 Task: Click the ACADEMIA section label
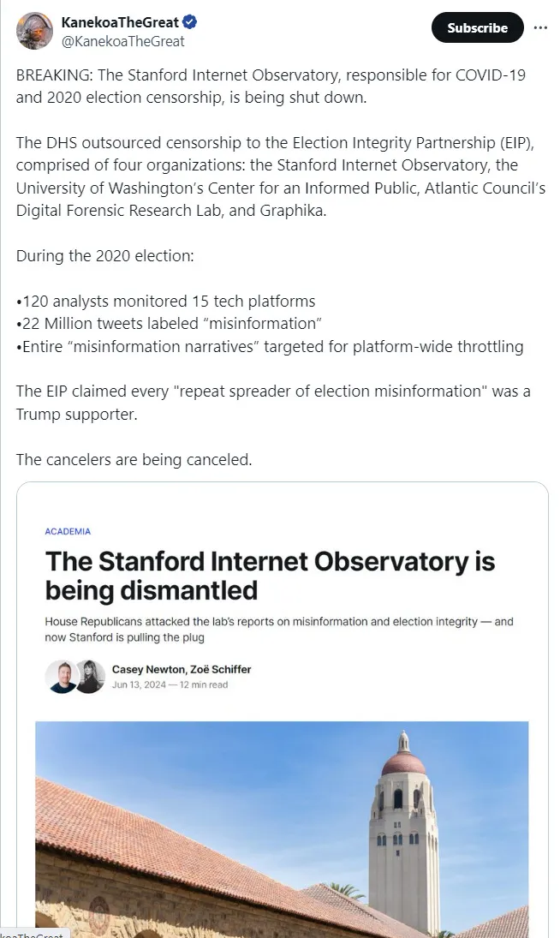pos(67,531)
